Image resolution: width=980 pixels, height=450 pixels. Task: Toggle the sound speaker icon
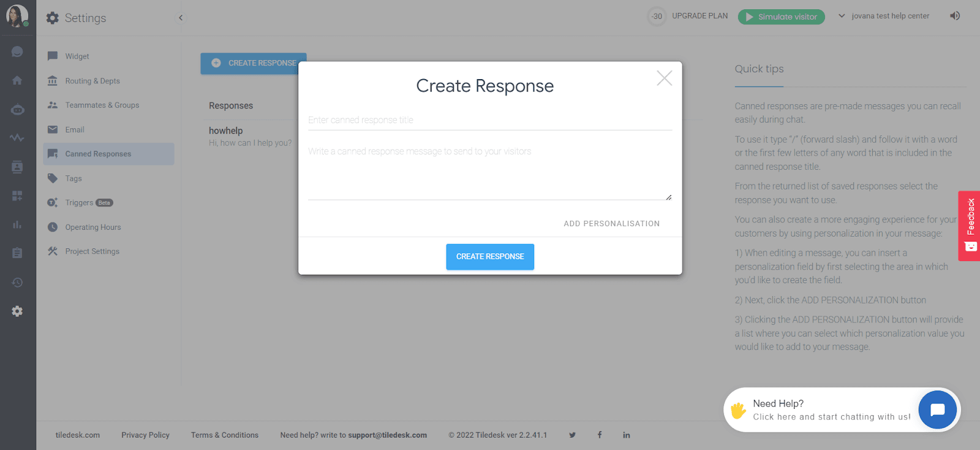point(955,16)
